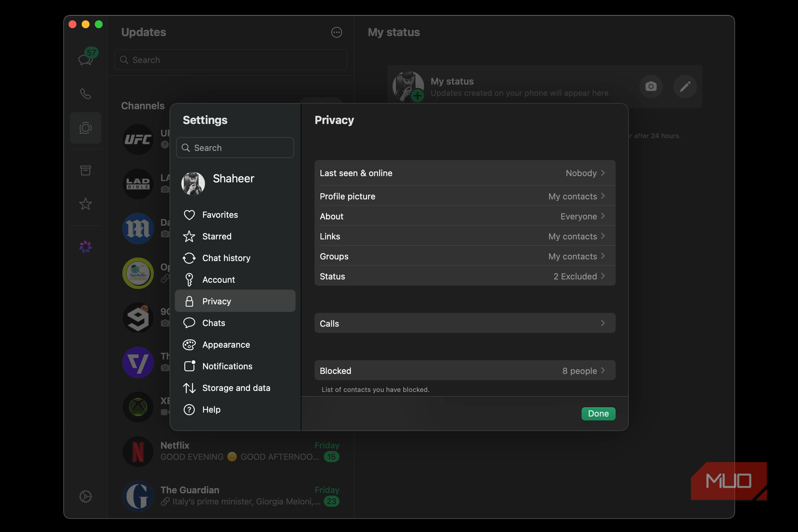Click the green Done button
The height and width of the screenshot is (532, 798).
click(598, 414)
